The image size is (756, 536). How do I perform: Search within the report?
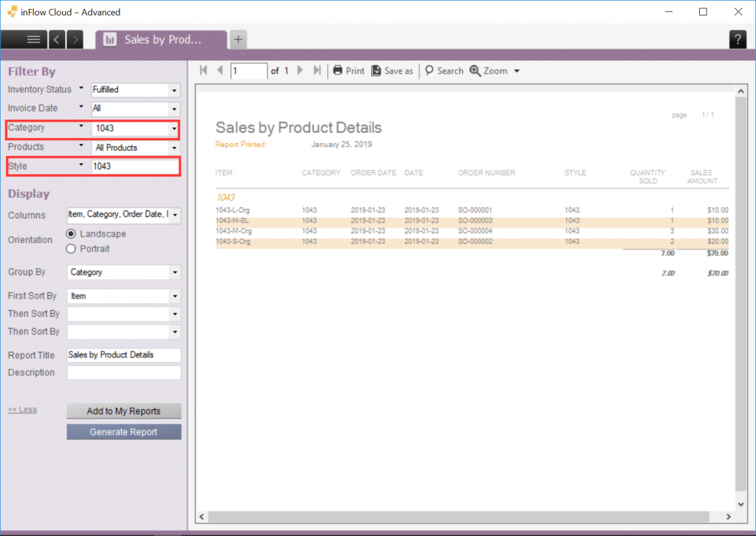click(444, 71)
